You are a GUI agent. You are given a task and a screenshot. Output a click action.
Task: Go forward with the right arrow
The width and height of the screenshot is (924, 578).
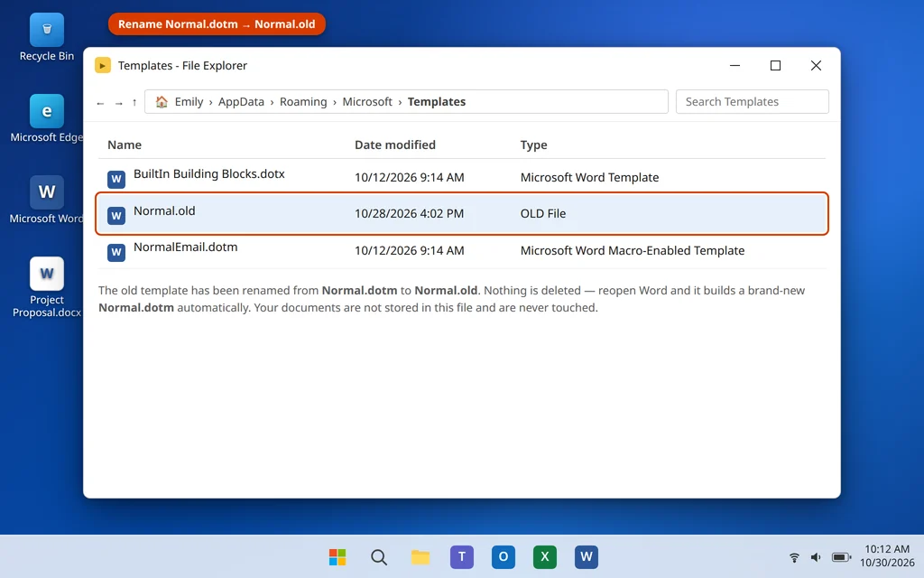(118, 103)
